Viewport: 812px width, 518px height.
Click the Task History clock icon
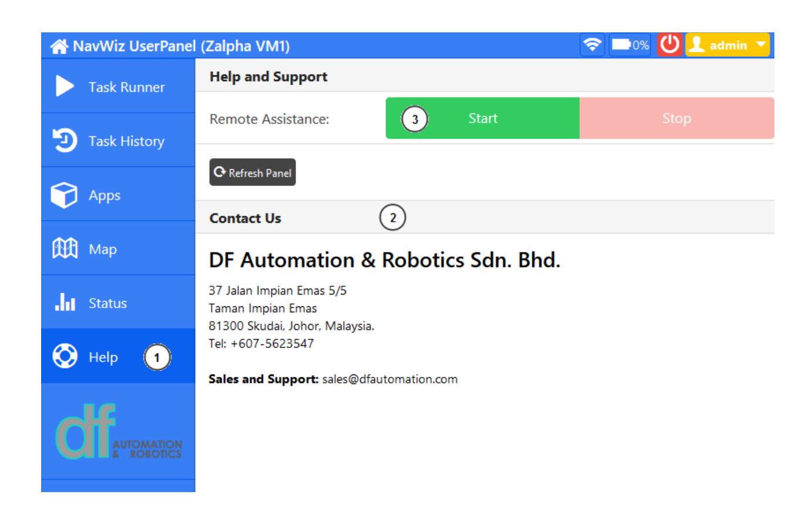coord(65,141)
